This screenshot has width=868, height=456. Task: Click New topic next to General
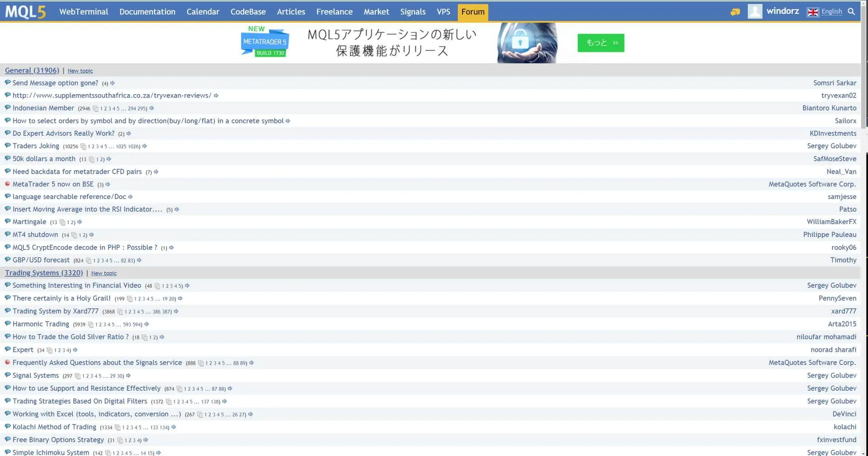click(80, 71)
